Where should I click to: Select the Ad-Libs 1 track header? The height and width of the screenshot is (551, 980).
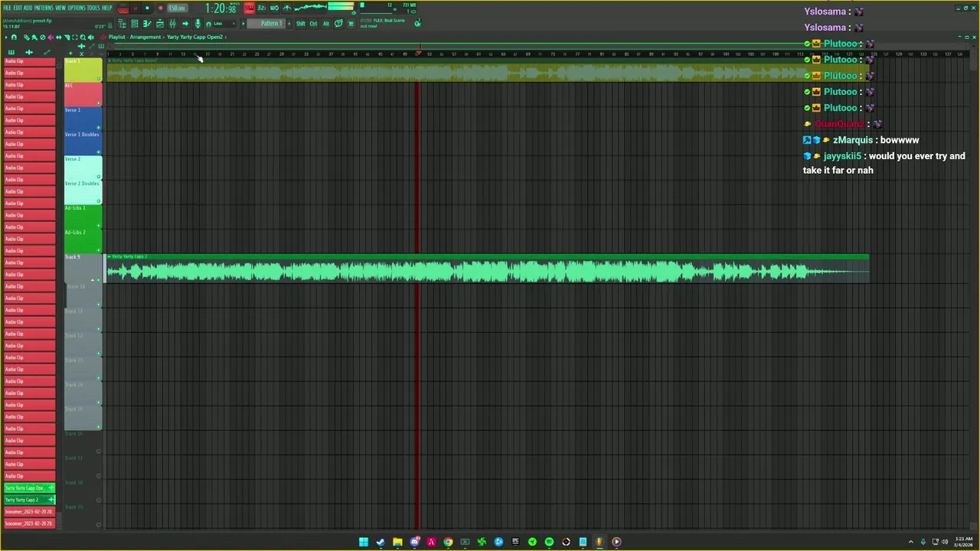coord(83,217)
